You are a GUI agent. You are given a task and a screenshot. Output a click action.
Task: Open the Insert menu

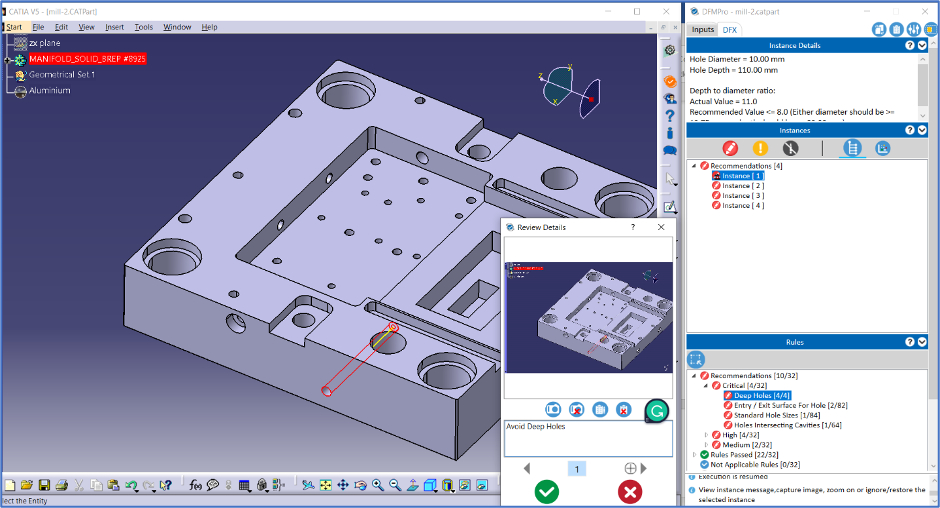click(x=115, y=27)
